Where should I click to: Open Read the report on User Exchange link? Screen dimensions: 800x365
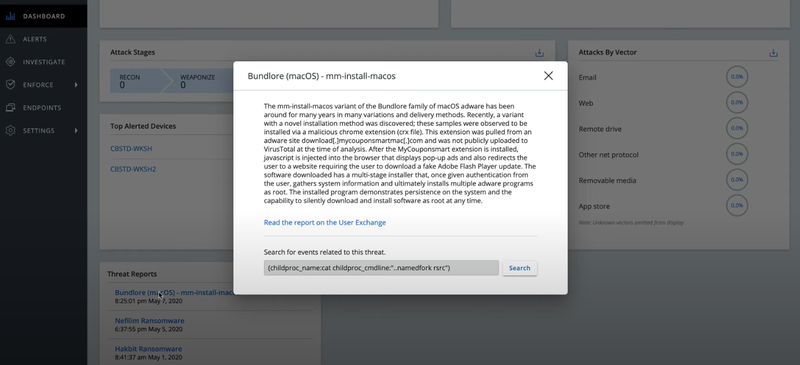point(324,223)
